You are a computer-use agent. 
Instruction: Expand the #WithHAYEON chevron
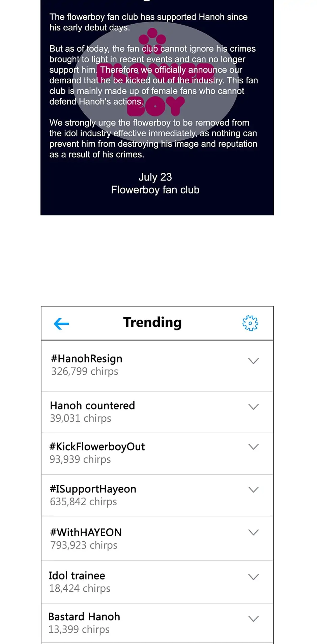click(x=254, y=532)
